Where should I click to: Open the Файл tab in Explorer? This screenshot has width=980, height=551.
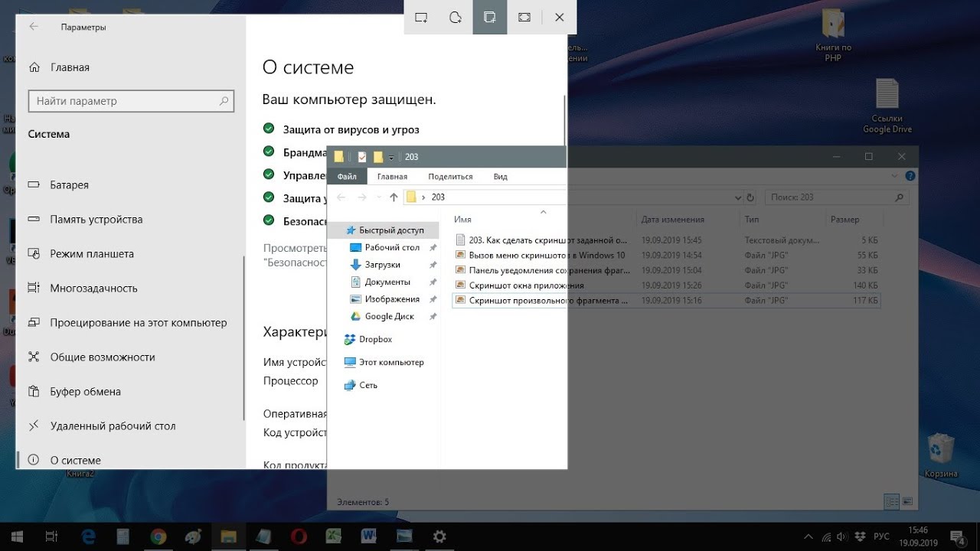(x=347, y=177)
